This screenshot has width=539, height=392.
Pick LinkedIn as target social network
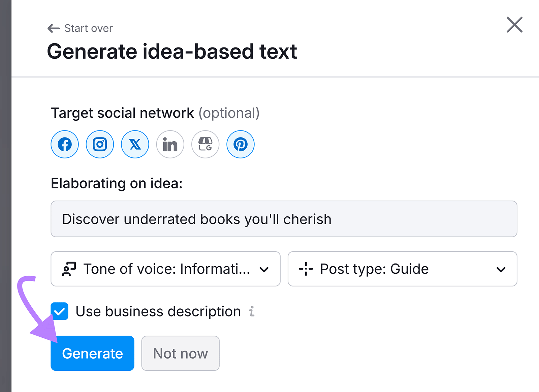click(170, 144)
